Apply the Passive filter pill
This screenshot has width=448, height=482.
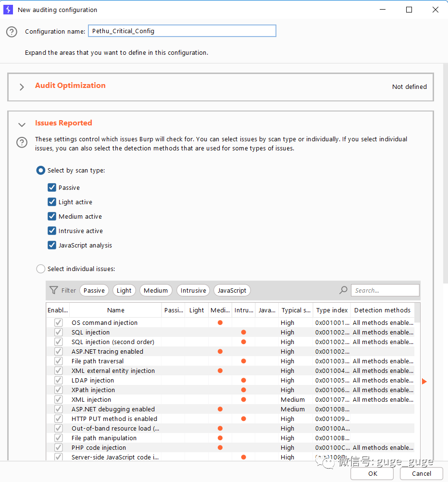pyautogui.click(x=94, y=290)
